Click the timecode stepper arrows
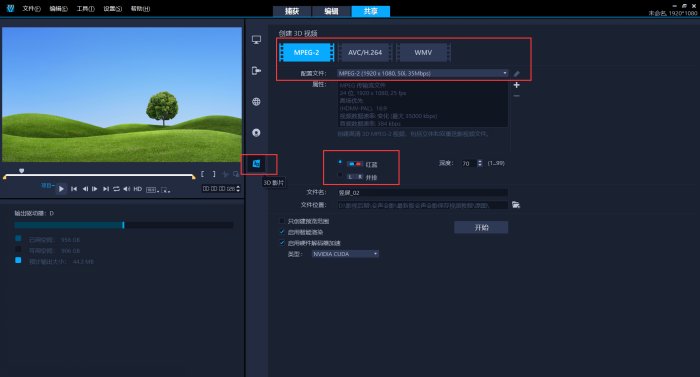The image size is (700, 377). [238, 188]
